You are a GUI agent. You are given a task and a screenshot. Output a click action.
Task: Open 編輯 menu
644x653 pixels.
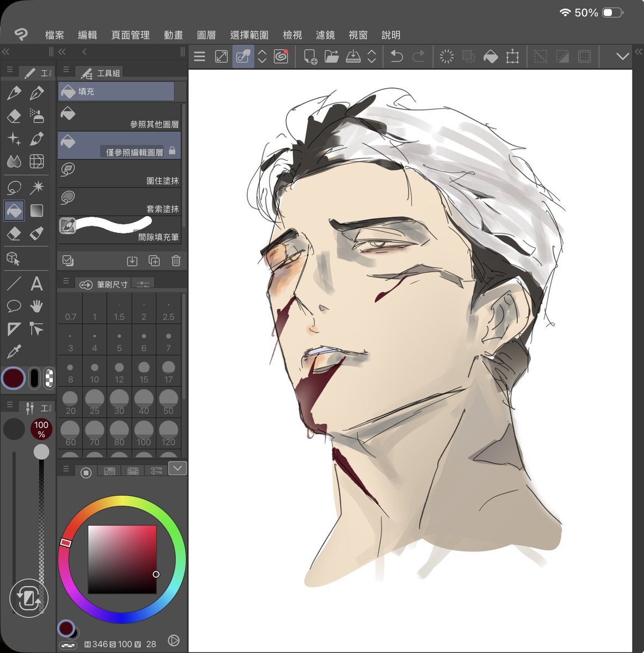[x=87, y=35]
